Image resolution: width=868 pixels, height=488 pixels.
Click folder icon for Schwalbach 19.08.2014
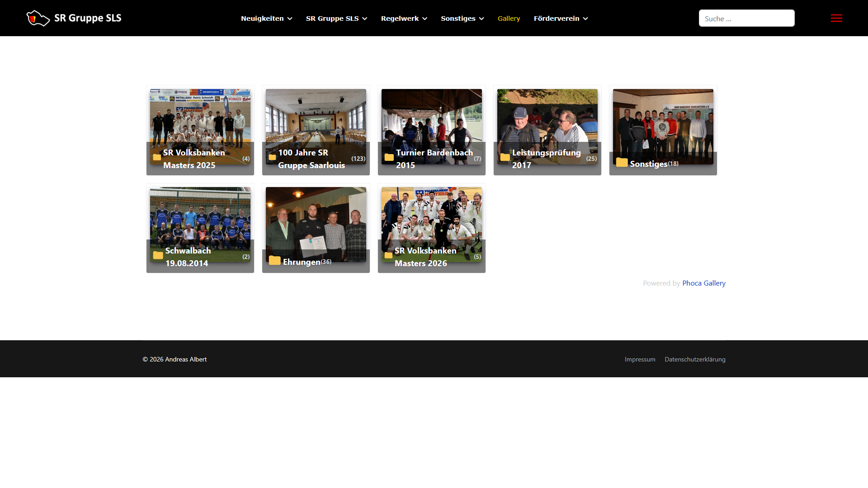coord(158,255)
